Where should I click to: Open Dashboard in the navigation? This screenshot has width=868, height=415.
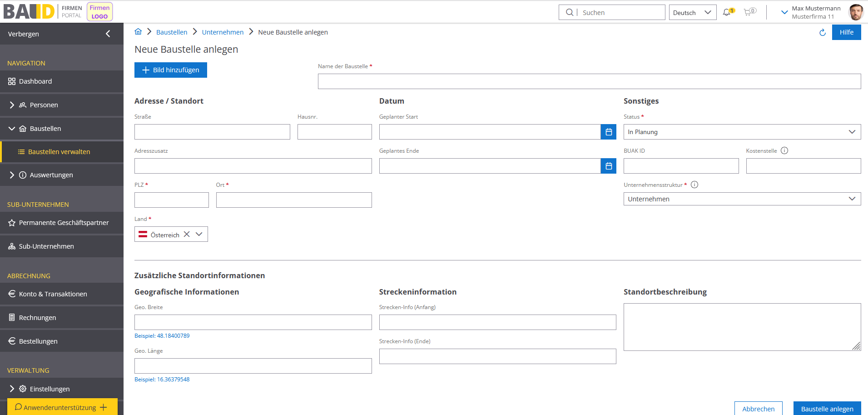[35, 81]
